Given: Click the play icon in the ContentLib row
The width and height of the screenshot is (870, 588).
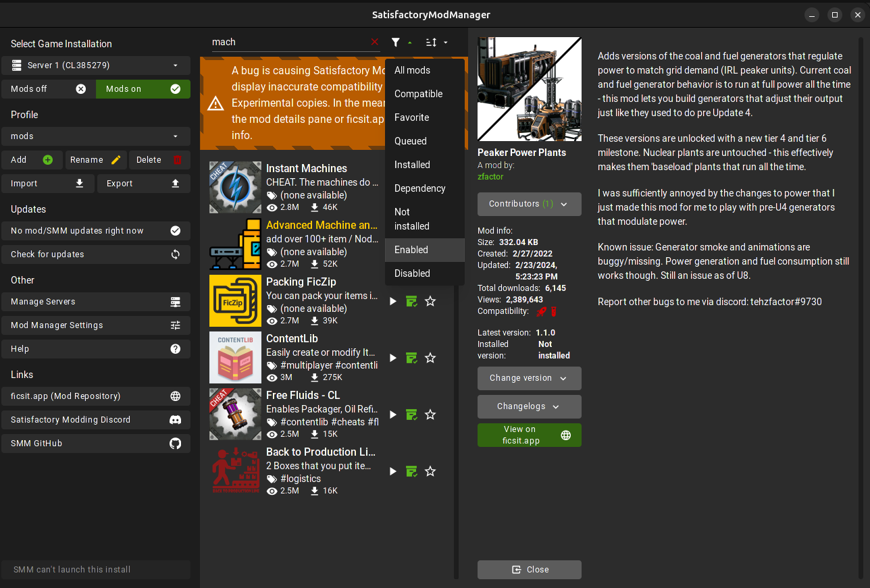Looking at the screenshot, I should [x=393, y=358].
